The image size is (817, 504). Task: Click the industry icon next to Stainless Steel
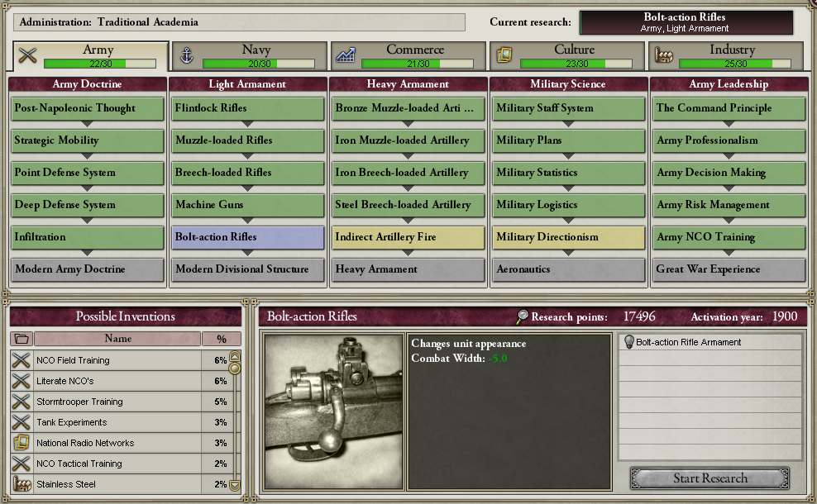tap(21, 484)
